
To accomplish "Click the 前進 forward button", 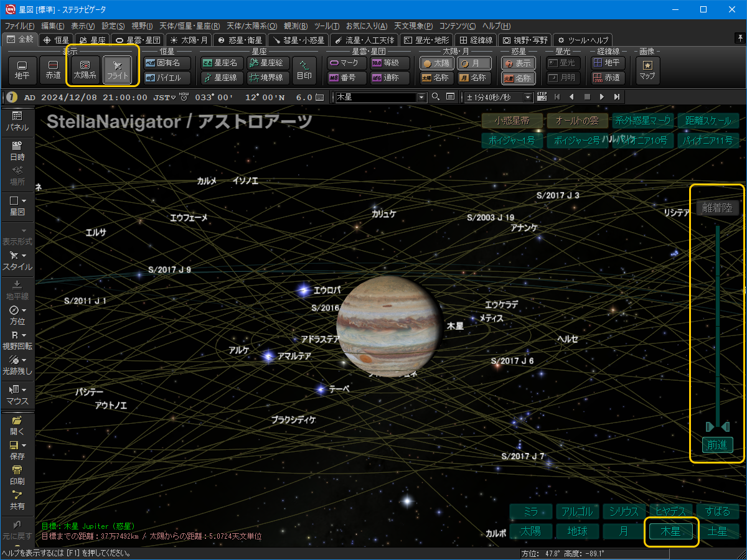I will (718, 444).
